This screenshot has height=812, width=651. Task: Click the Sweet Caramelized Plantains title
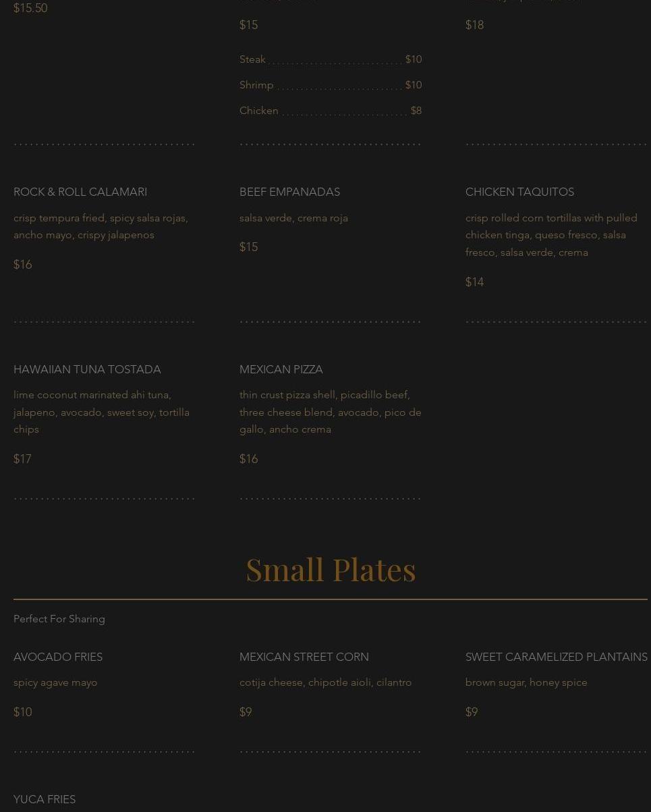coord(556,657)
